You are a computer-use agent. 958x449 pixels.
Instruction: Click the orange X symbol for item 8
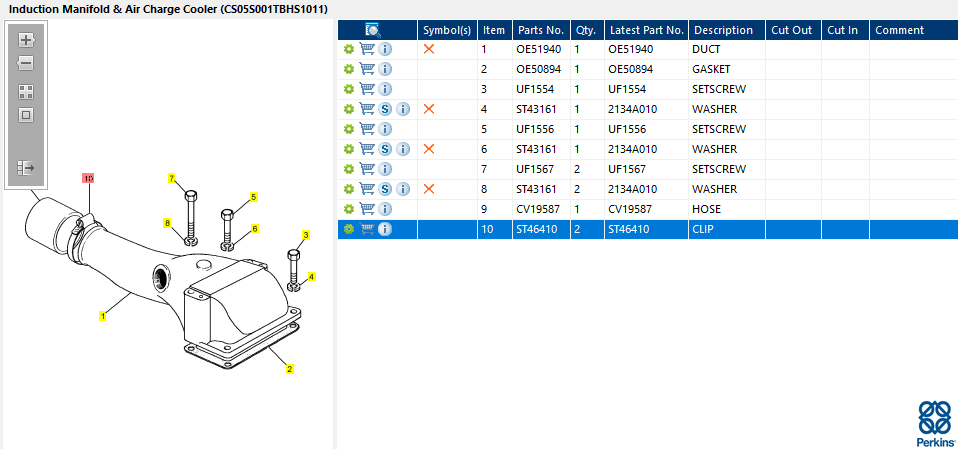(429, 188)
